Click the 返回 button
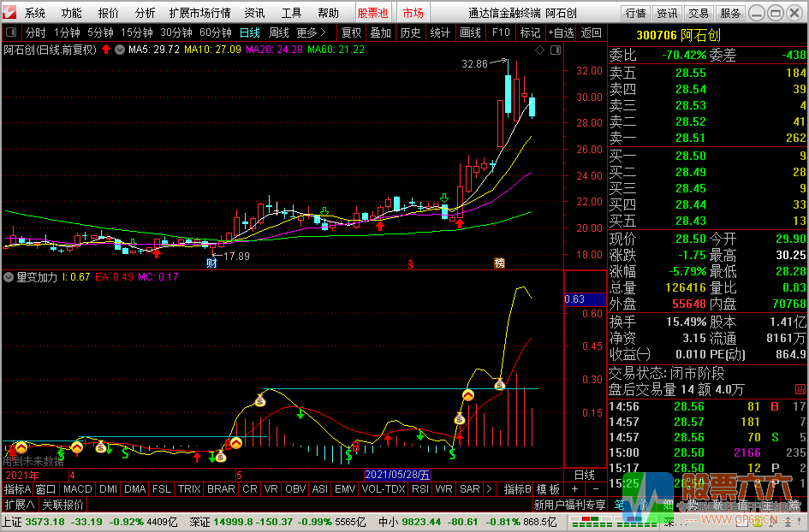 (x=592, y=33)
